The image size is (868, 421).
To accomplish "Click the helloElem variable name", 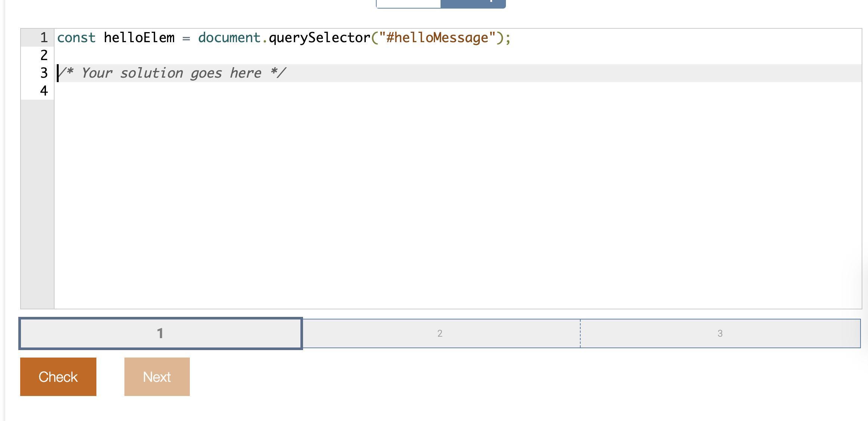I will (139, 37).
